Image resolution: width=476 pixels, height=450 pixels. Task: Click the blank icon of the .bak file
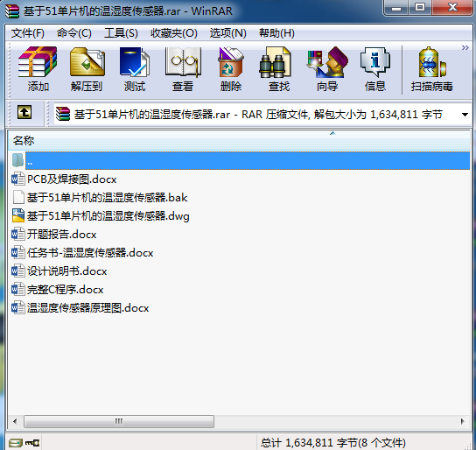(x=17, y=197)
